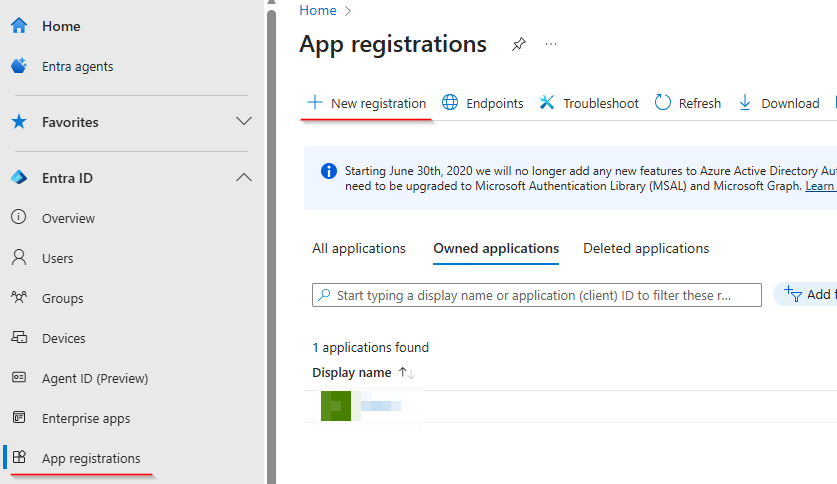This screenshot has height=484, width=837.
Task: Select App registrations menu item
Action: [x=91, y=458]
